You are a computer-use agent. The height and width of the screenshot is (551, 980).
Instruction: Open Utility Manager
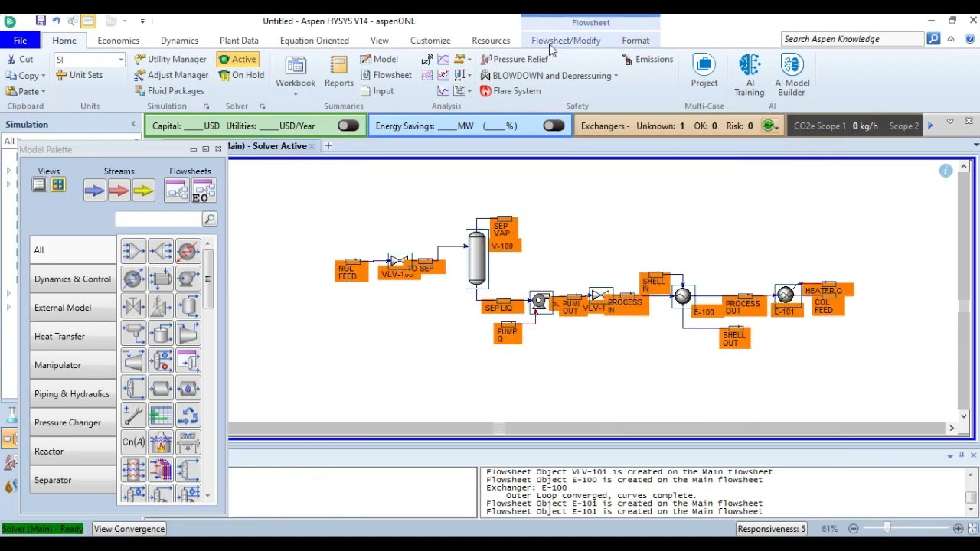(x=170, y=60)
